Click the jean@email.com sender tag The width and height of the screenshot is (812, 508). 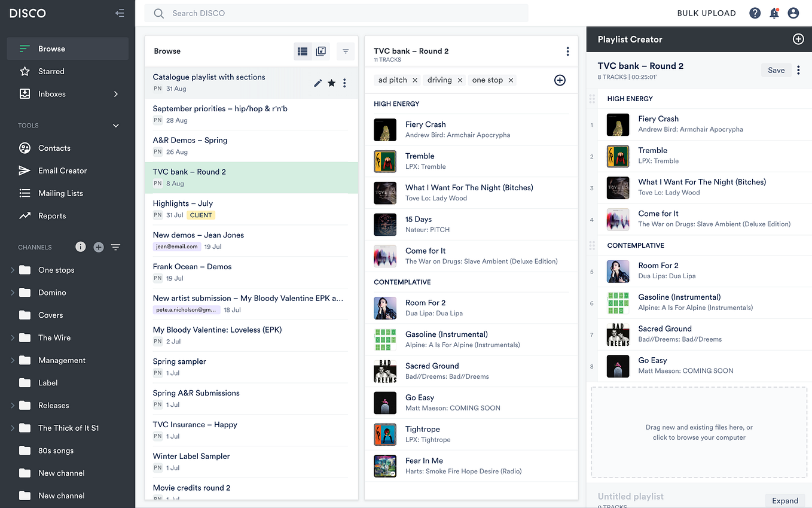point(176,247)
